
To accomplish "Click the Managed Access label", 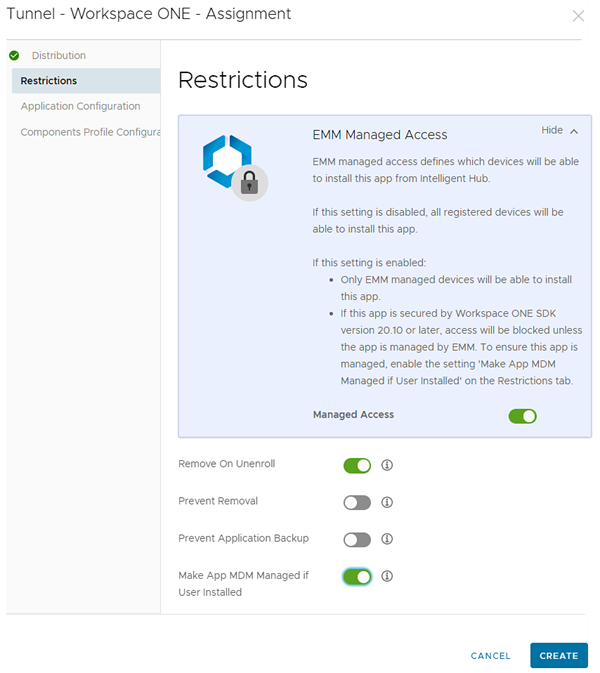I will point(353,415).
